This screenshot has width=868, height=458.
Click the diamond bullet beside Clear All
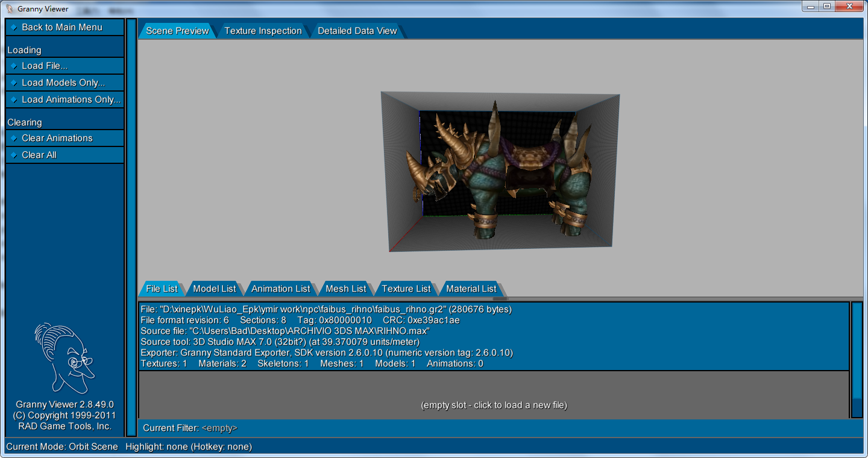point(14,155)
